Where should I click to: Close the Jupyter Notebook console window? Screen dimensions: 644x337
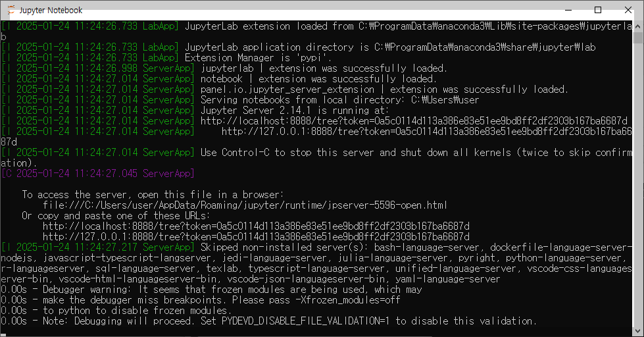point(628,10)
